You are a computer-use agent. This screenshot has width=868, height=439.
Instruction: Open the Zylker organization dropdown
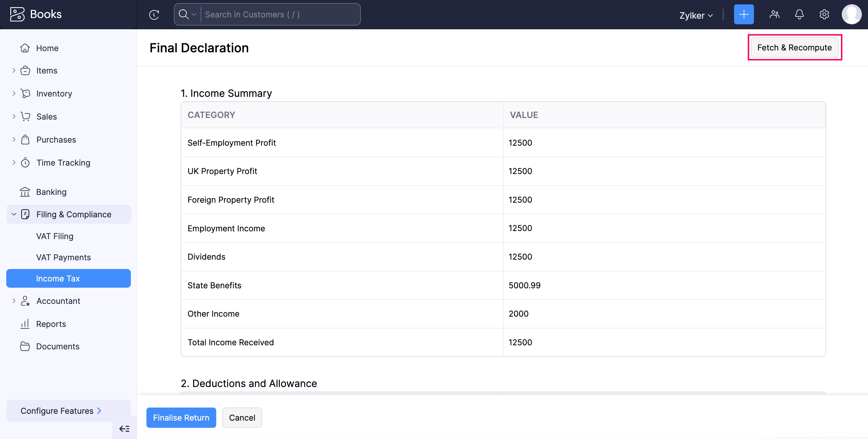pyautogui.click(x=695, y=15)
